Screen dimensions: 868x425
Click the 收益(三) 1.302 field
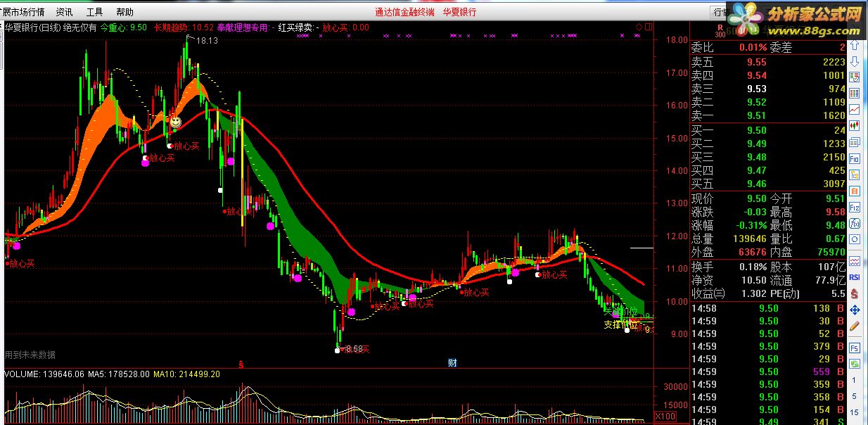(x=729, y=293)
